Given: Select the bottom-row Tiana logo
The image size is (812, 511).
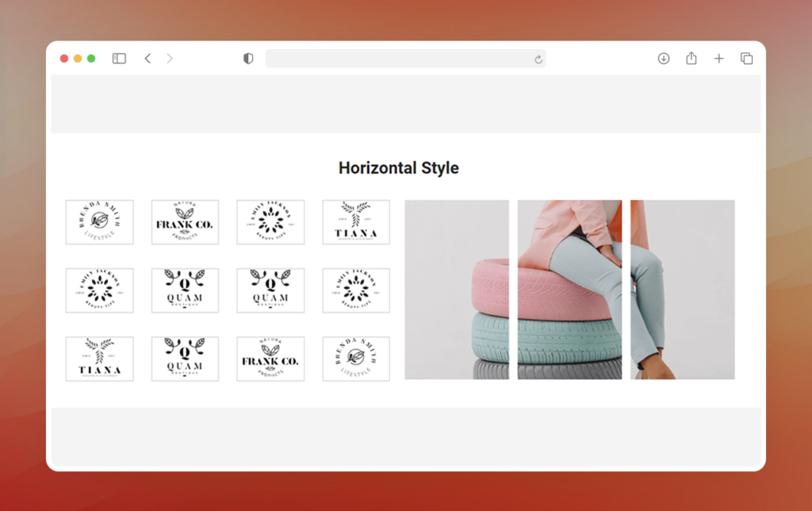Looking at the screenshot, I should 99,359.
